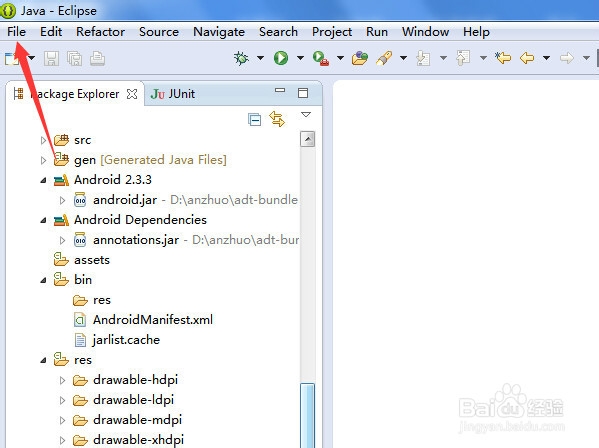Screen dimensions: 599x448
Task: Click the Forward navigation arrow
Action: tap(567, 58)
